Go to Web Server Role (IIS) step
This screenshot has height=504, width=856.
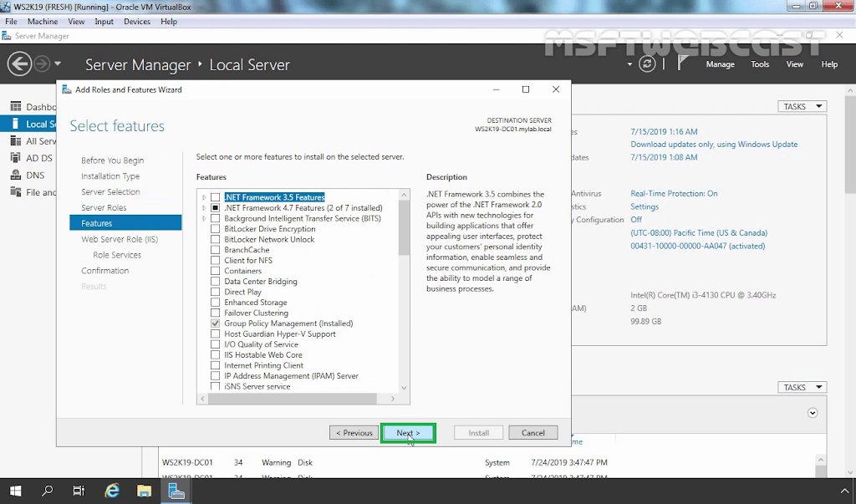120,239
